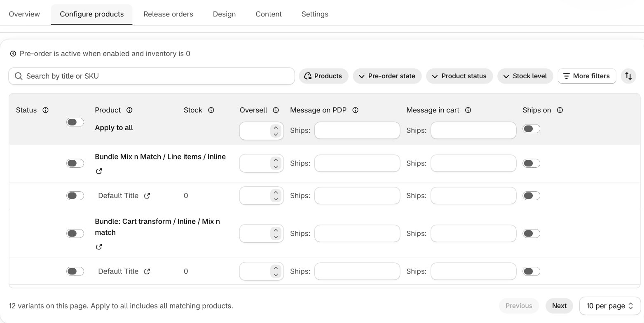The height and width of the screenshot is (323, 644).
Task: Change the 10 per page selector
Action: coord(609,306)
